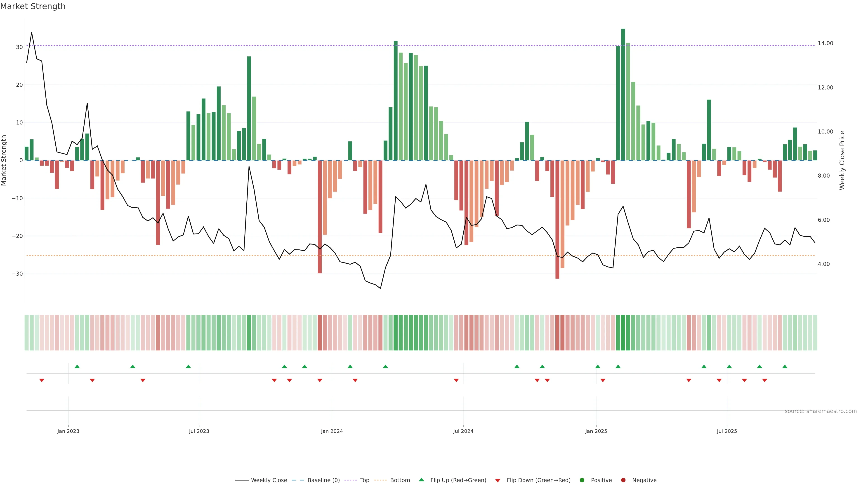Click the Flip Up green triangle legend icon
Image resolution: width=868 pixels, height=488 pixels.
[x=421, y=480]
